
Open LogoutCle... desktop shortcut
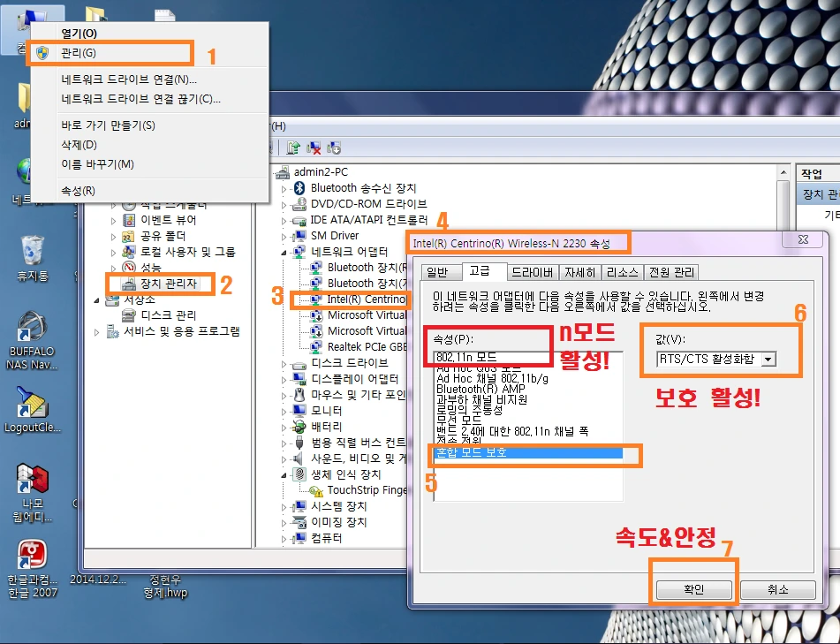click(32, 410)
